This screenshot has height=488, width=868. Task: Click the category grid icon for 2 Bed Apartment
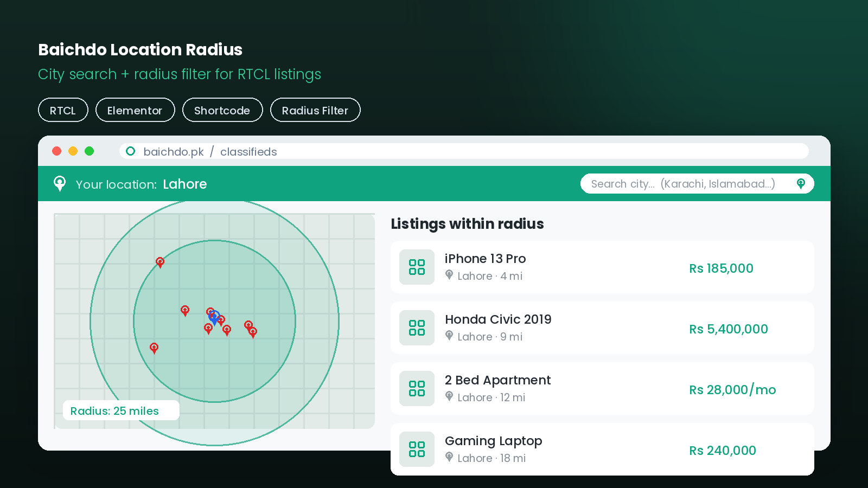[x=417, y=388]
